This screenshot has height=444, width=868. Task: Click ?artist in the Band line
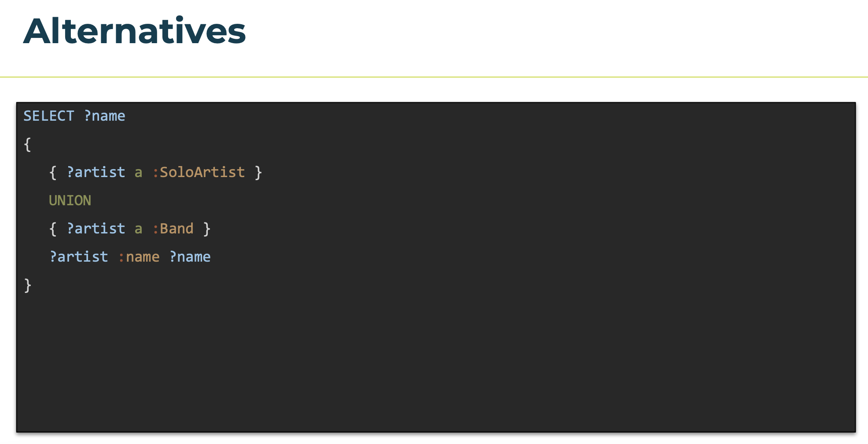(x=96, y=229)
